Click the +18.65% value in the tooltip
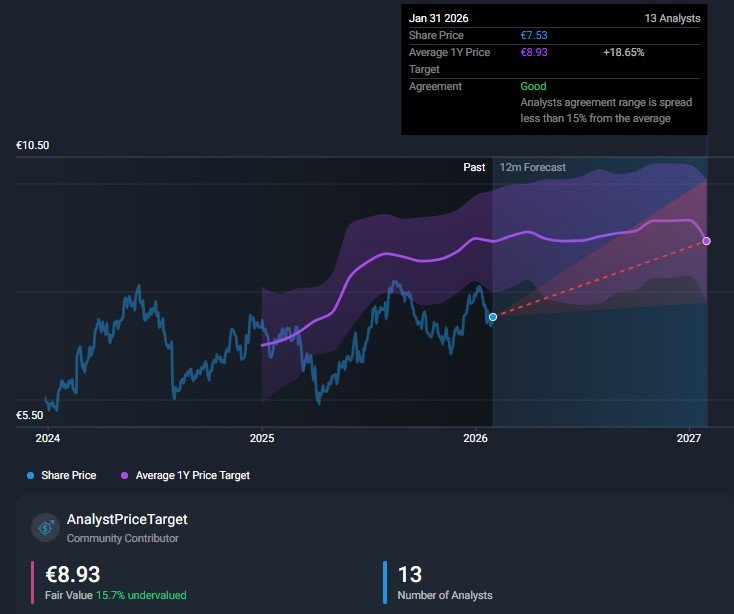Viewport: 734px width, 614px height. 625,52
